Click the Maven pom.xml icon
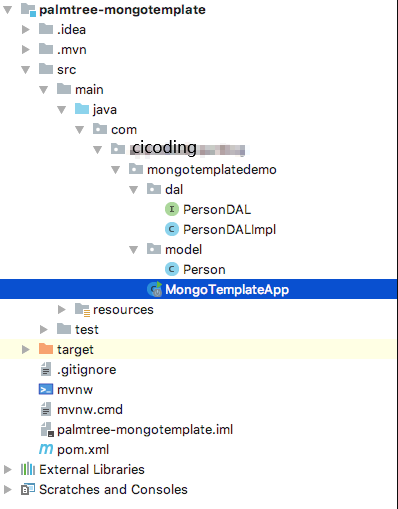The width and height of the screenshot is (398, 509). 46,449
